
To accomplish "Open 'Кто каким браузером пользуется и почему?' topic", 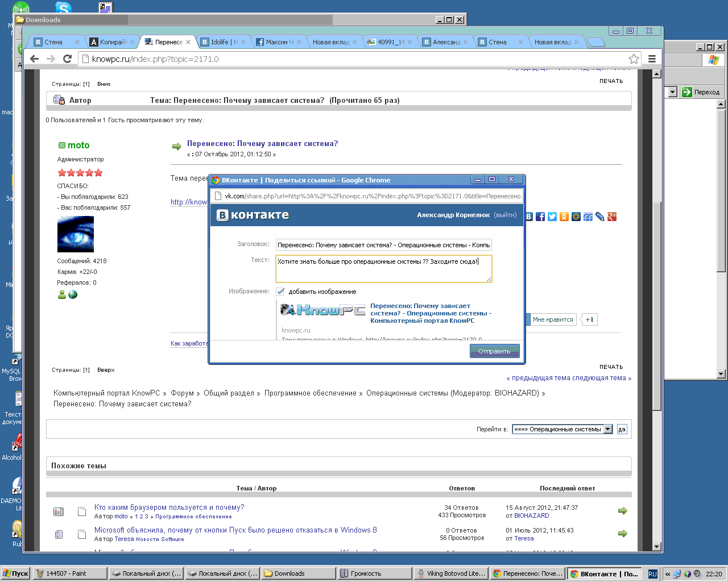I will [x=169, y=508].
